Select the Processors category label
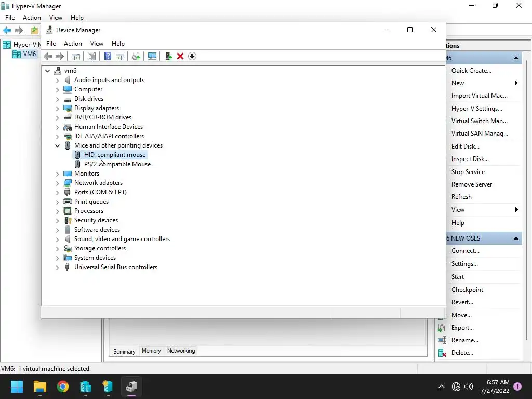 89,211
